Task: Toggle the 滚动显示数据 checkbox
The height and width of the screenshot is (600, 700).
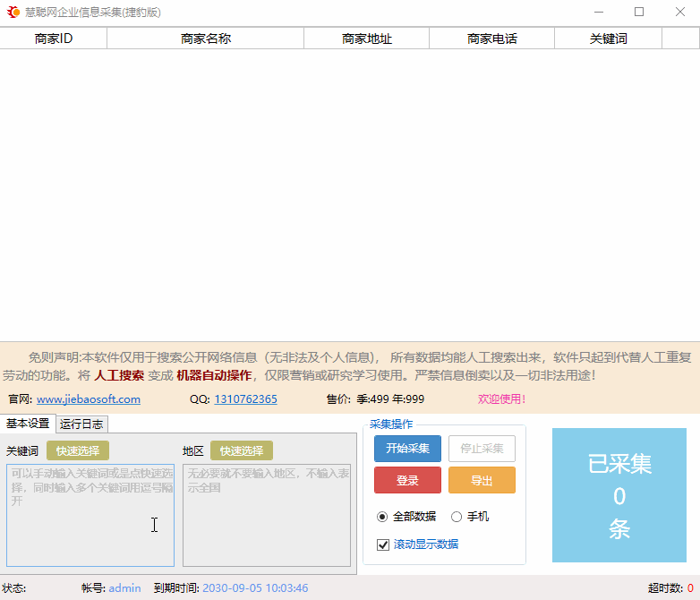Action: [x=383, y=544]
